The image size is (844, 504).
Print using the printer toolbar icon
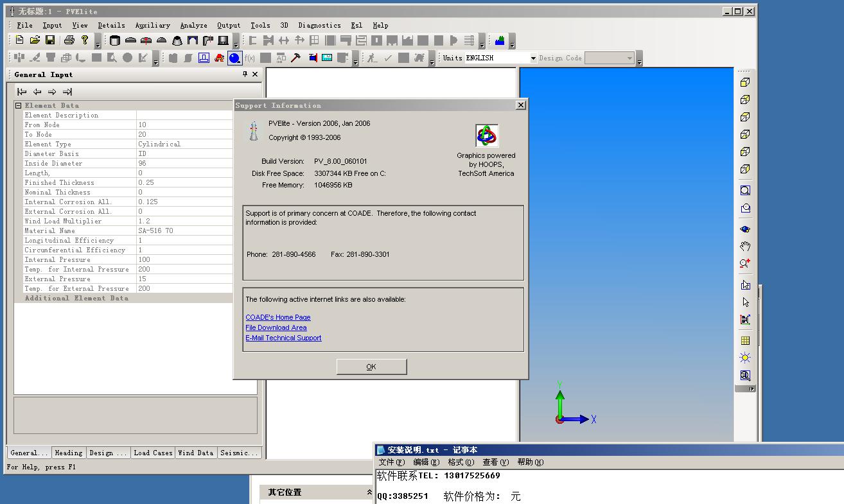click(x=69, y=40)
